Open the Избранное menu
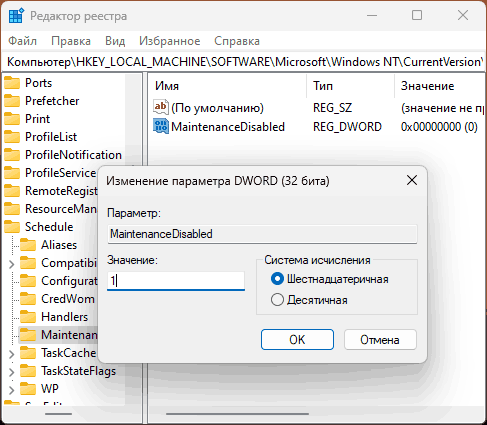This screenshot has width=487, height=425. (x=170, y=41)
